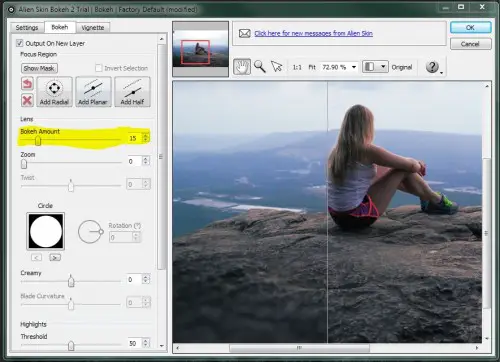500x362 pixels.
Task: Switch to the Vignette tab
Action: [x=93, y=28]
